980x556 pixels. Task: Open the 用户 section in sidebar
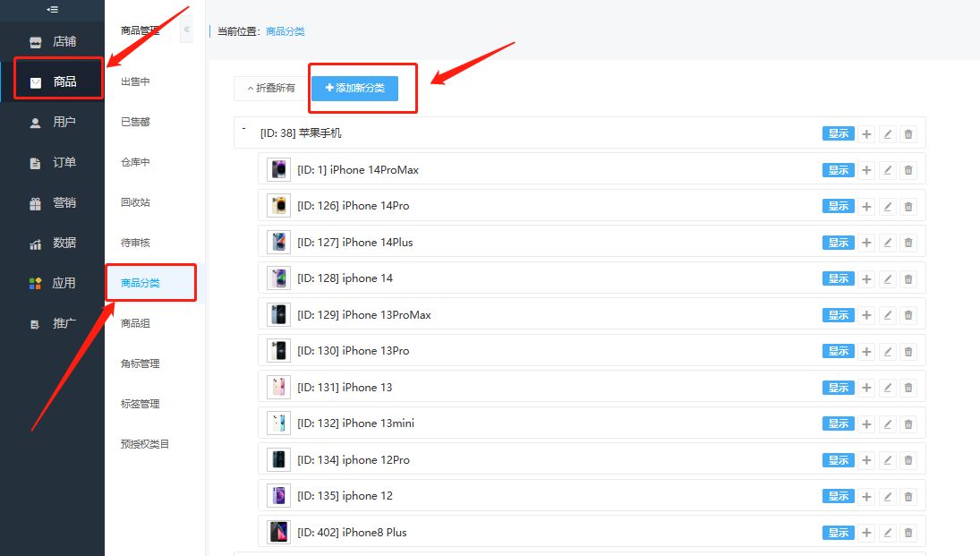click(x=53, y=122)
